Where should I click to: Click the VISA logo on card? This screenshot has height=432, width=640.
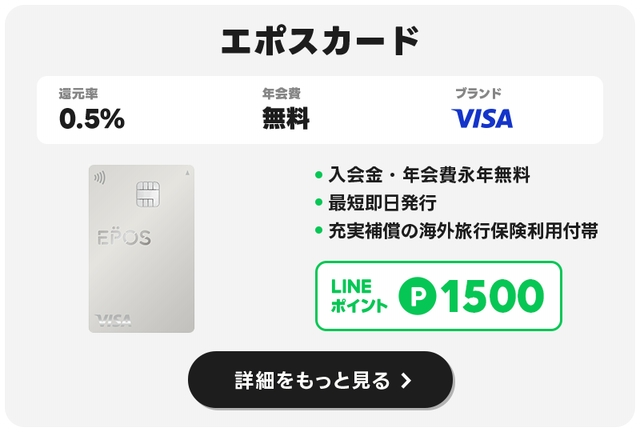click(x=112, y=321)
